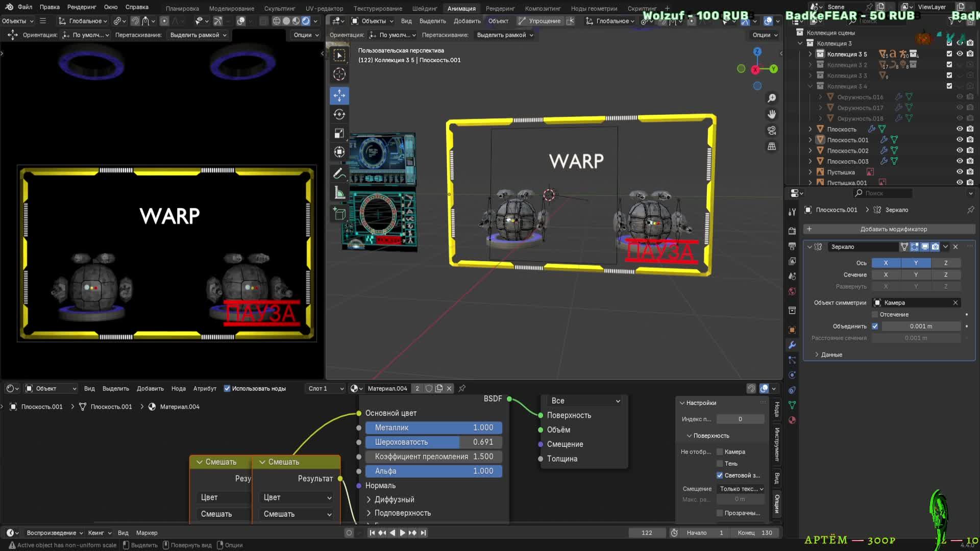Open the Modifiers wrench properties tab

tap(792, 345)
